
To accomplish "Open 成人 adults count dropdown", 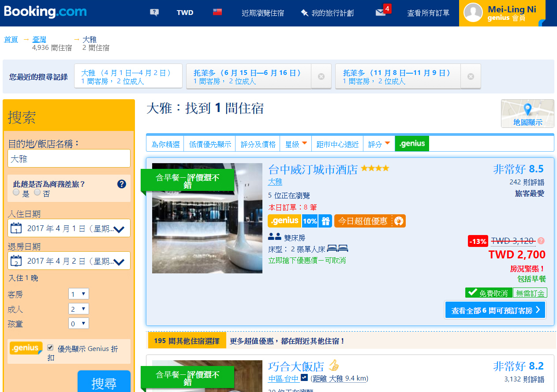I will (x=79, y=309).
